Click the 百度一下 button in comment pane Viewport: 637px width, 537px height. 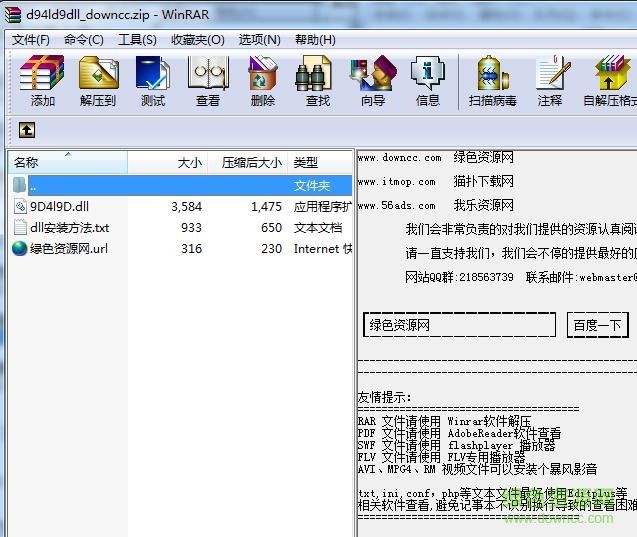(x=598, y=325)
